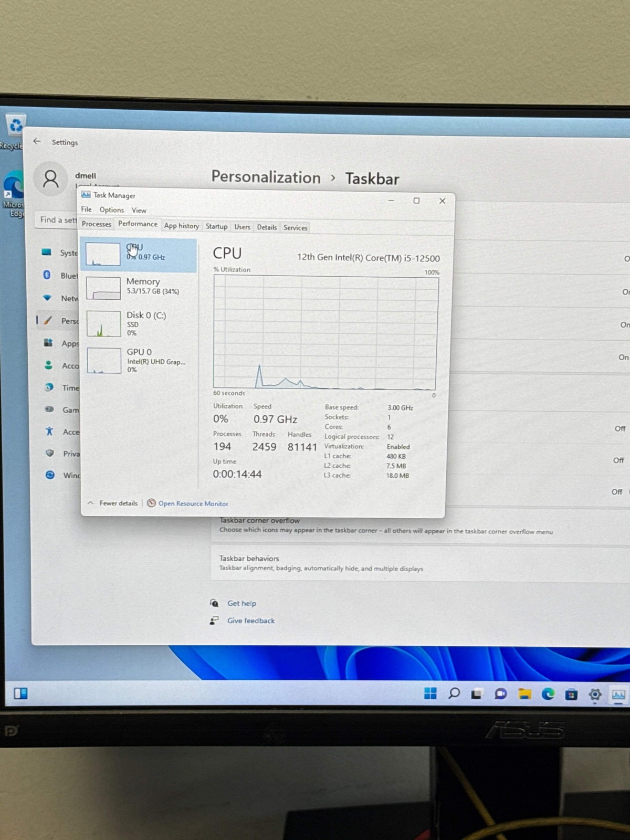630x840 pixels.
Task: Open Accounts category icon in Settings sidebar
Action: click(48, 365)
